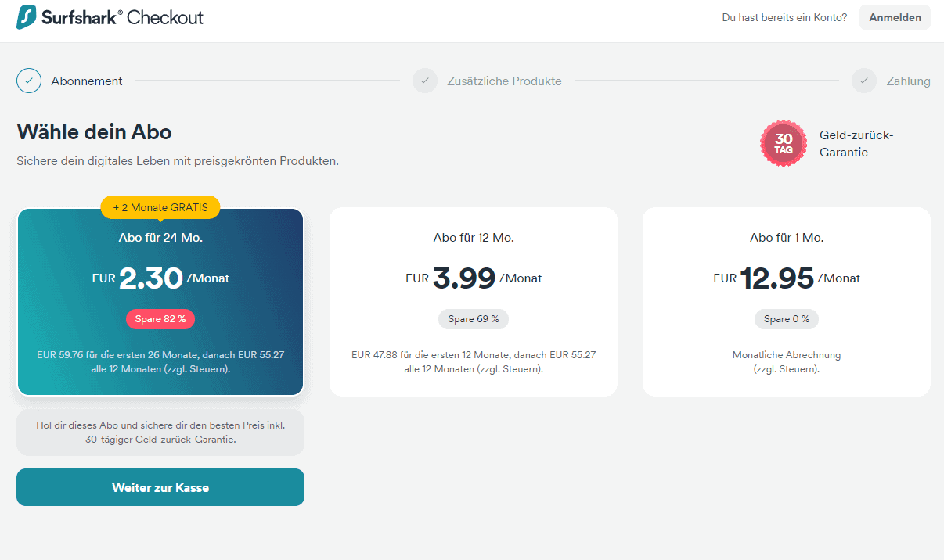Click the 'Weiter zur Kasse' button
Screen dimensions: 944x560
[x=160, y=487]
